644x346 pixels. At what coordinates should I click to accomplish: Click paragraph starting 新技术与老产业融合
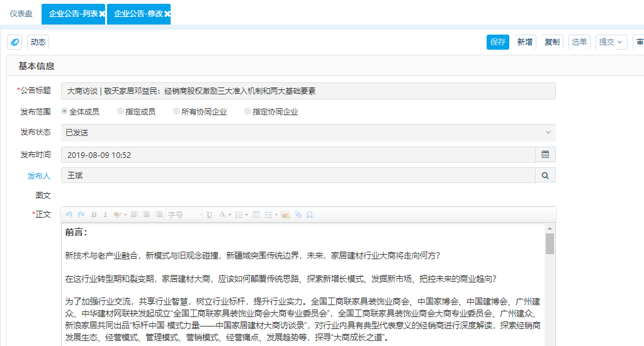tap(252, 255)
